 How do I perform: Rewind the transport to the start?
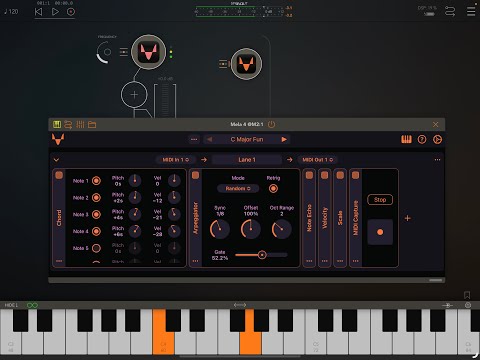click(39, 12)
